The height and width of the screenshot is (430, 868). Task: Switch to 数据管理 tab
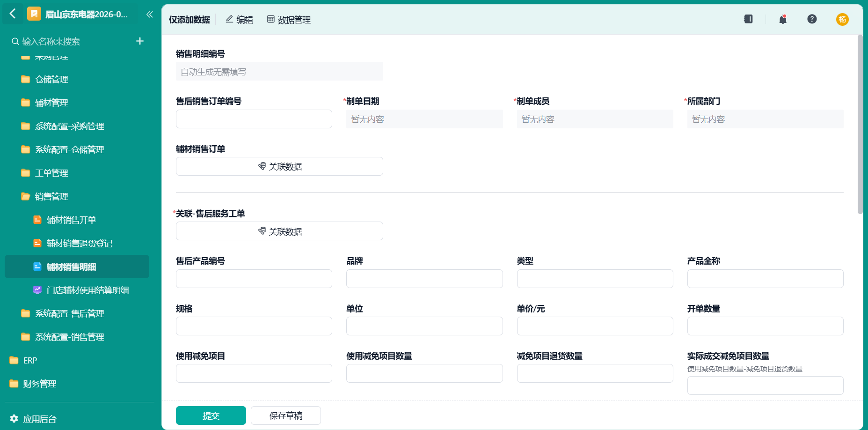[x=289, y=20]
